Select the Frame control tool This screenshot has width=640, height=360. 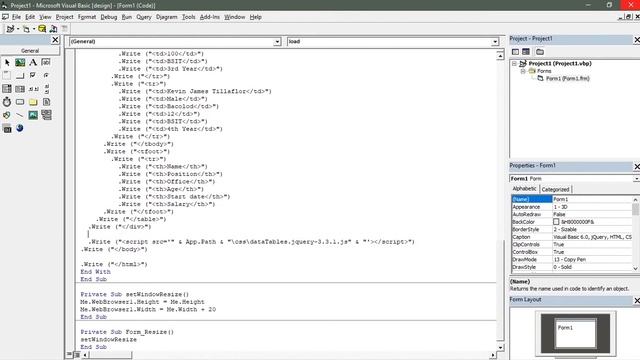point(7,76)
